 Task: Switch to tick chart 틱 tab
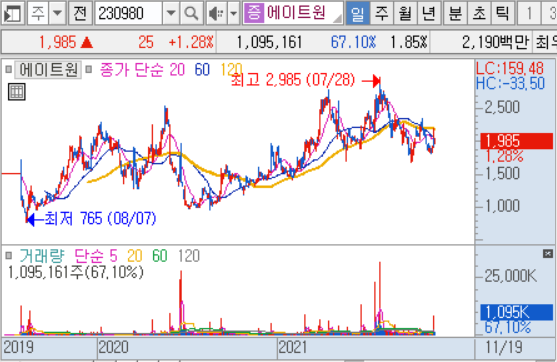pos(503,13)
